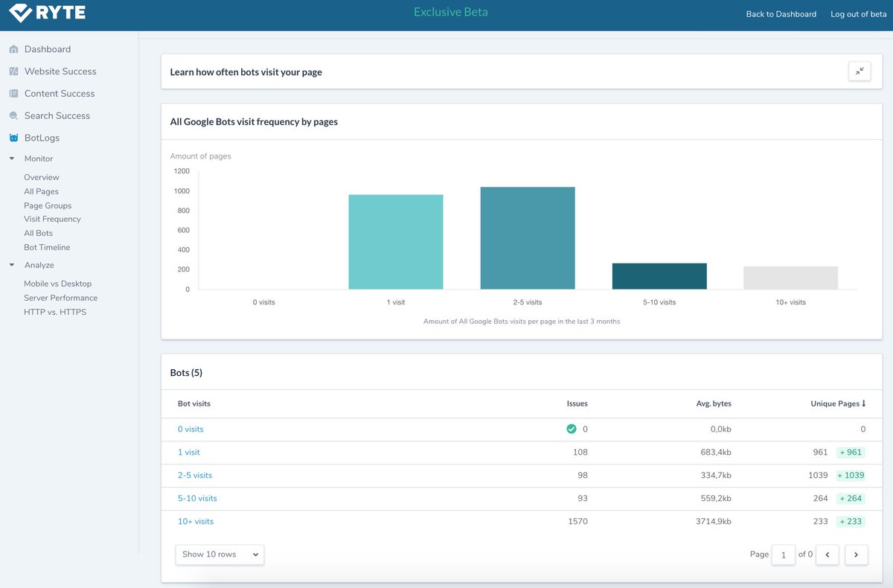Select Server Performance under Analyze
Viewport: 893px width, 588px height.
coord(61,298)
